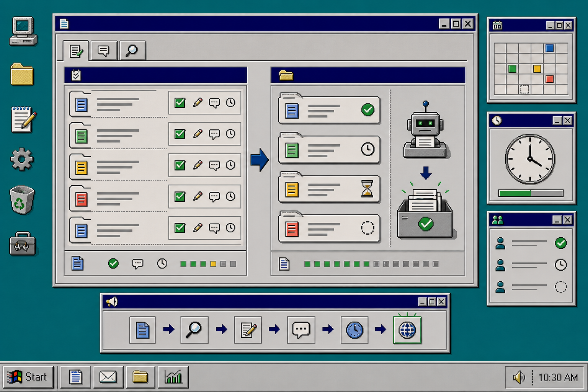This screenshot has height=392, width=588.
Task: Open the Recycle Bin desktop icon
Action: click(x=22, y=200)
